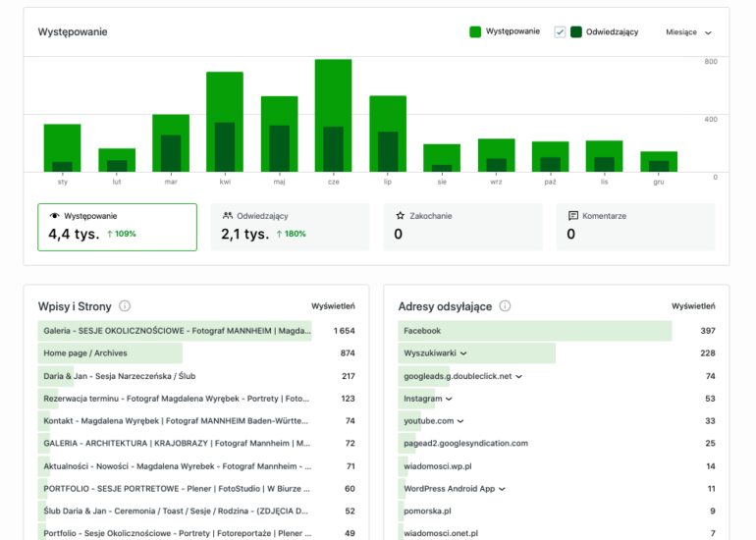The width and height of the screenshot is (756, 540).
Task: Switch to the Komentarze stats tab
Action: (635, 227)
